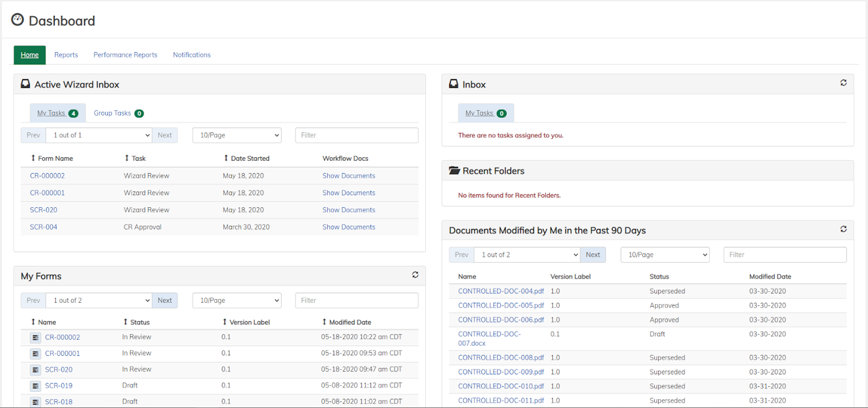Open page selector in Active Wizard Inbox
The width and height of the screenshot is (868, 408).
point(99,135)
